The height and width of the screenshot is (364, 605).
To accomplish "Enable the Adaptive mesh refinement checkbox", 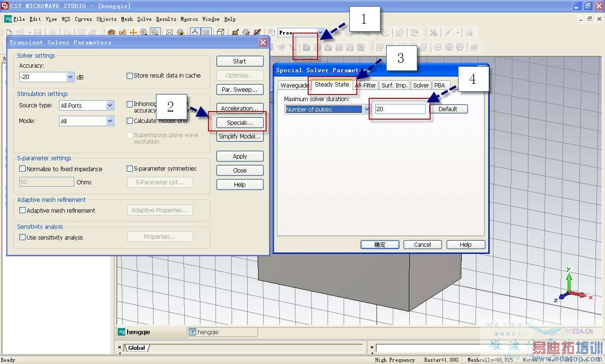I will pos(22,210).
